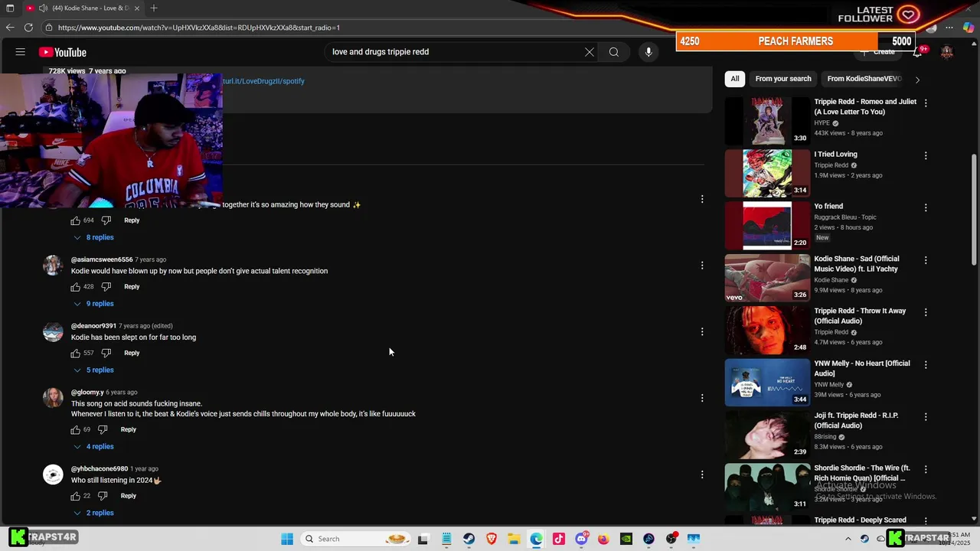Viewport: 980px width, 551px height.
Task: Expand 5 replies under @deanoor9391 comment
Action: click(x=93, y=370)
